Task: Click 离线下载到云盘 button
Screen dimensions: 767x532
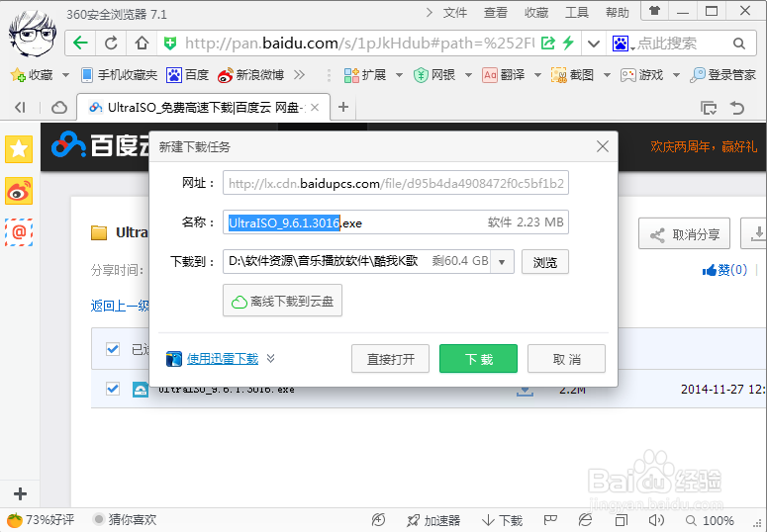Action: pos(282,301)
